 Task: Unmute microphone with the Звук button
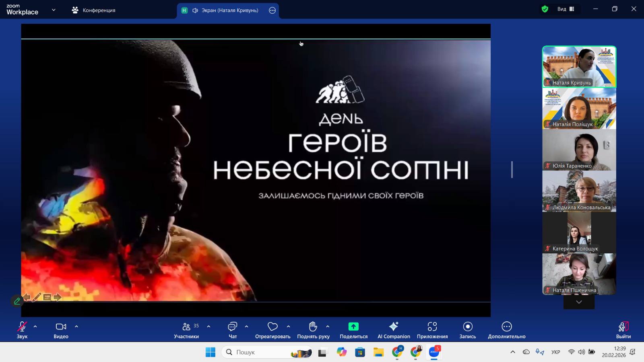[x=22, y=330]
